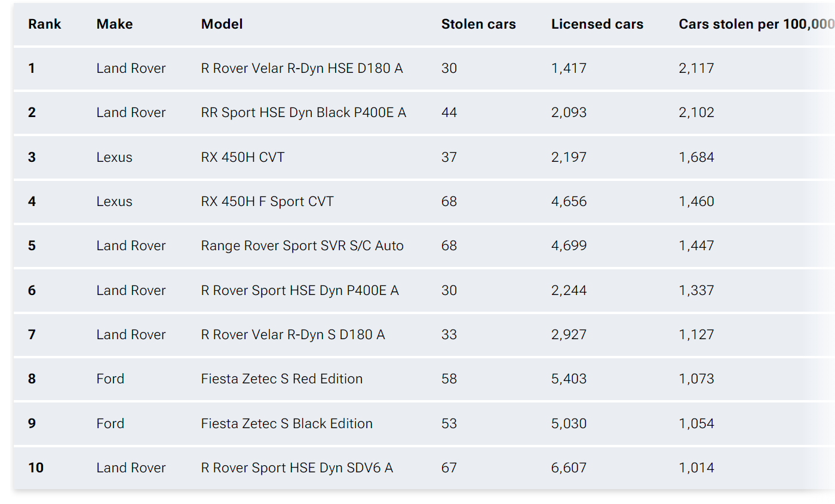Click the 2,117 cars stolen rate value
835x504 pixels.
click(x=696, y=69)
